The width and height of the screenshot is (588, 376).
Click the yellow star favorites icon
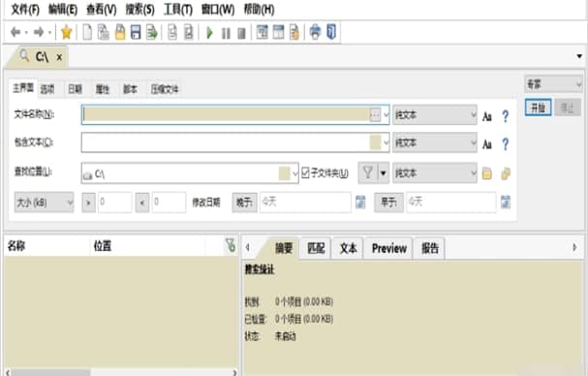pyautogui.click(x=67, y=32)
